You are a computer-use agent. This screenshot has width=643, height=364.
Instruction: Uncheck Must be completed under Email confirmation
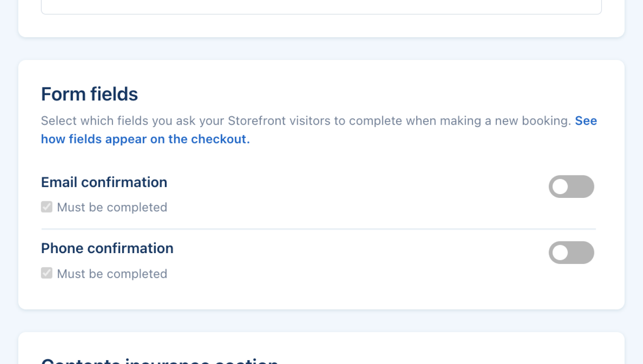[x=46, y=207]
